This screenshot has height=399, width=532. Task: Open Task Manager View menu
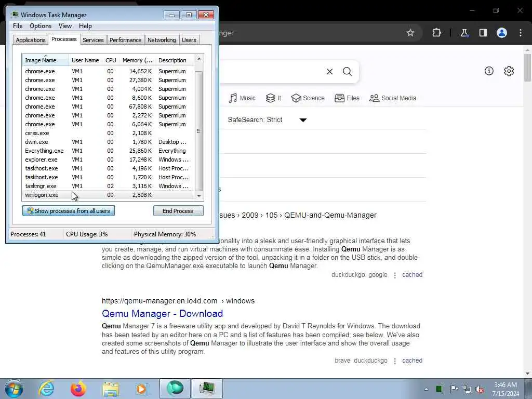coord(65,26)
